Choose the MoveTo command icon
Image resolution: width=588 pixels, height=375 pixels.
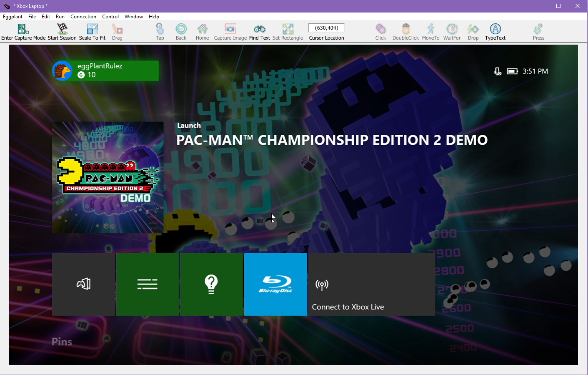[x=431, y=29]
